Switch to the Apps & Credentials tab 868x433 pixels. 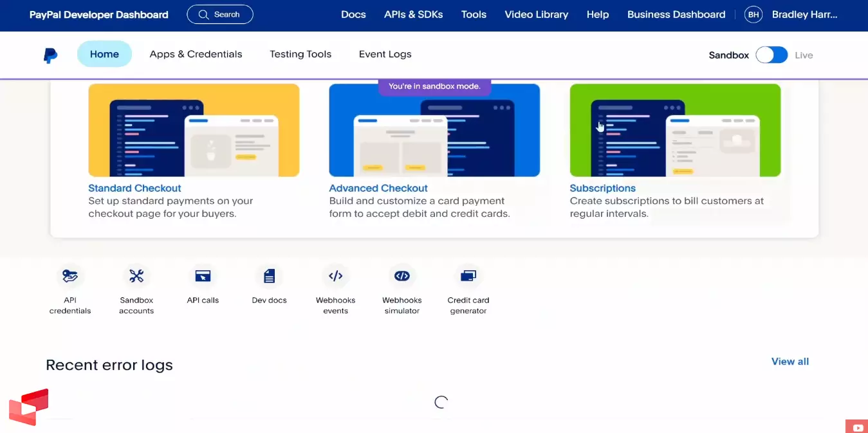[x=196, y=54]
